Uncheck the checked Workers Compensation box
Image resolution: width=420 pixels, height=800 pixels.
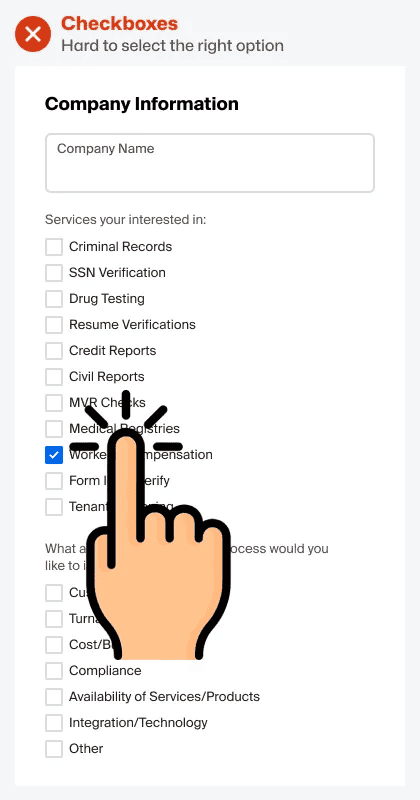click(54, 455)
